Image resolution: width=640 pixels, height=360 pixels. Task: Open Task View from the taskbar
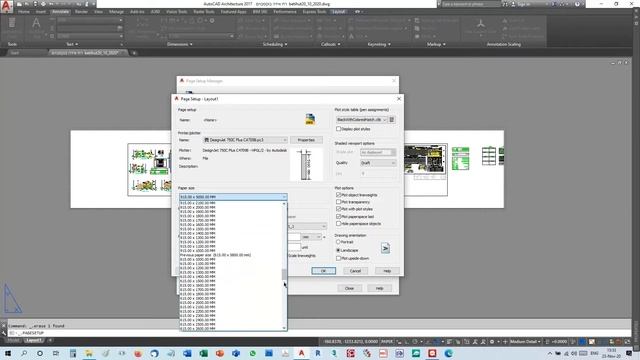coord(56,353)
